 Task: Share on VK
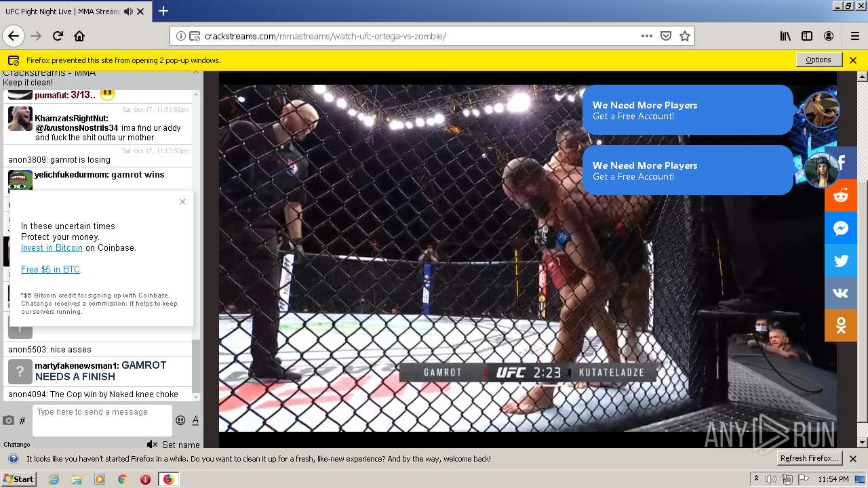pyautogui.click(x=841, y=293)
